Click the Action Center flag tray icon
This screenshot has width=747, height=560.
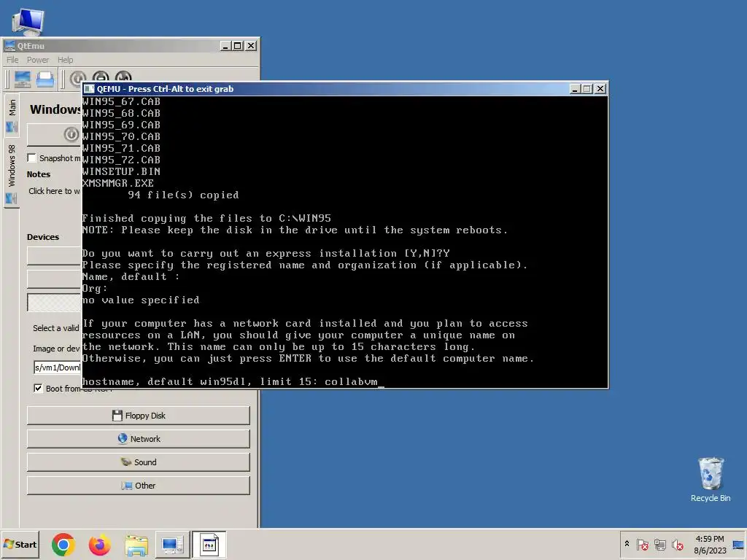coord(642,544)
